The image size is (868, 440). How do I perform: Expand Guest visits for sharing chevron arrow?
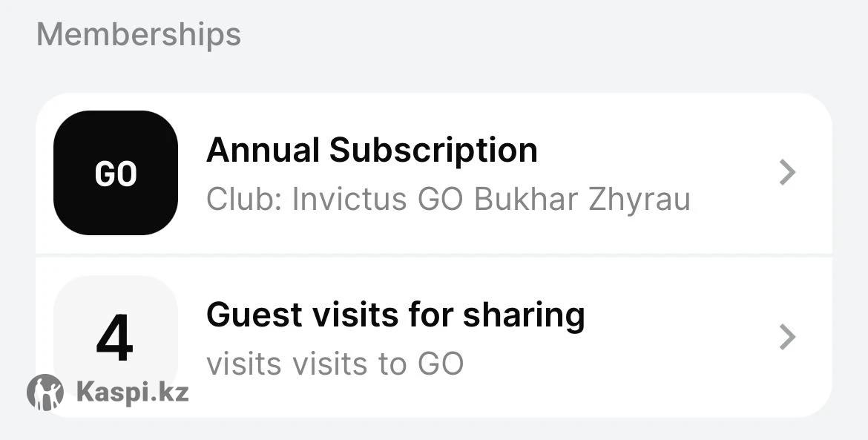tap(787, 338)
